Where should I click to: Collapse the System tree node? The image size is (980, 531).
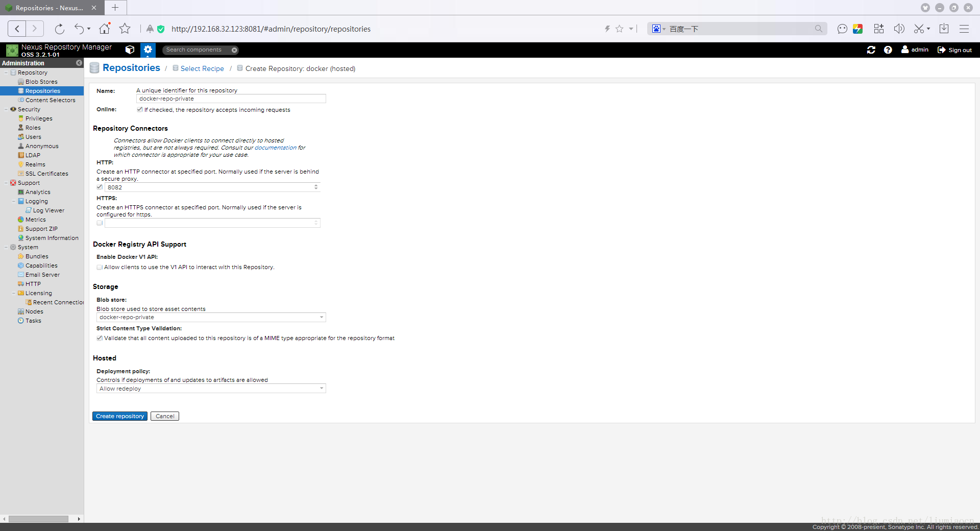[6, 247]
